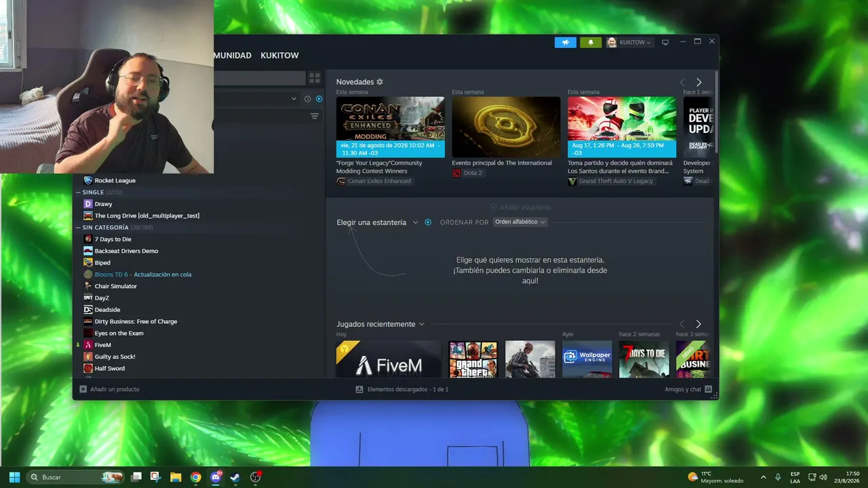This screenshot has width=868, height=488.
Task: Click the Steam library search field
Action: pos(259,79)
